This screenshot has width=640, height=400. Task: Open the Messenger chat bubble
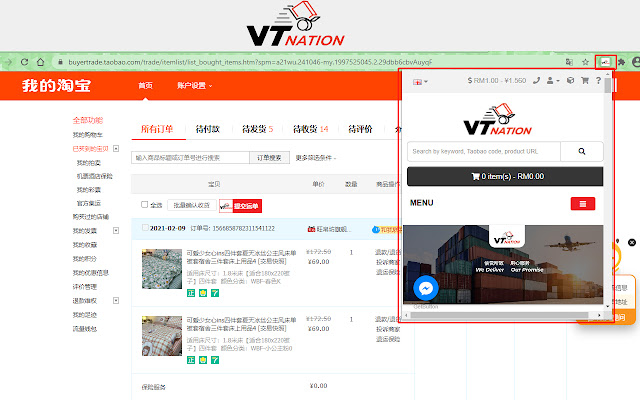[x=426, y=289]
